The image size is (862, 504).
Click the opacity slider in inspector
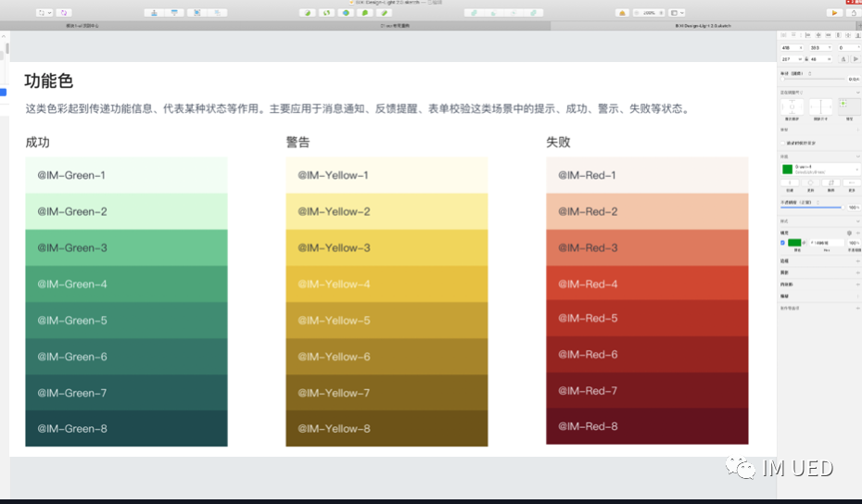[811, 208]
